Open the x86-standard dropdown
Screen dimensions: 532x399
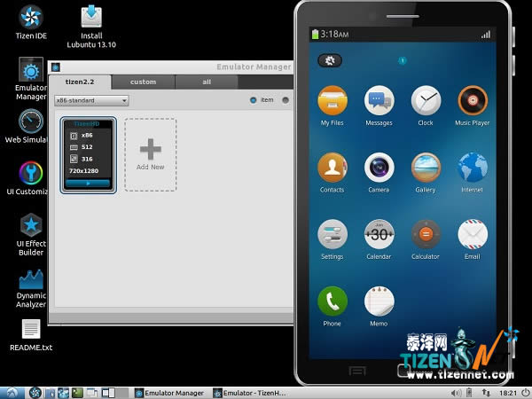(x=91, y=100)
